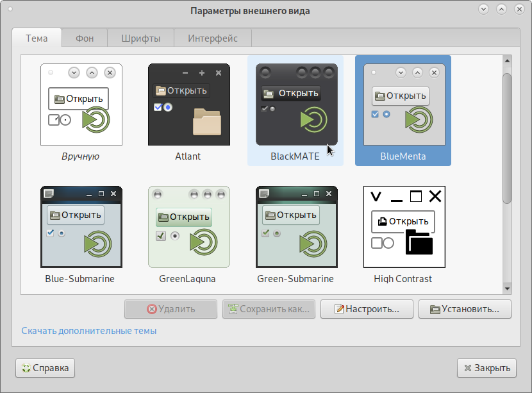Select the Вручную custom theme icon

(81, 105)
